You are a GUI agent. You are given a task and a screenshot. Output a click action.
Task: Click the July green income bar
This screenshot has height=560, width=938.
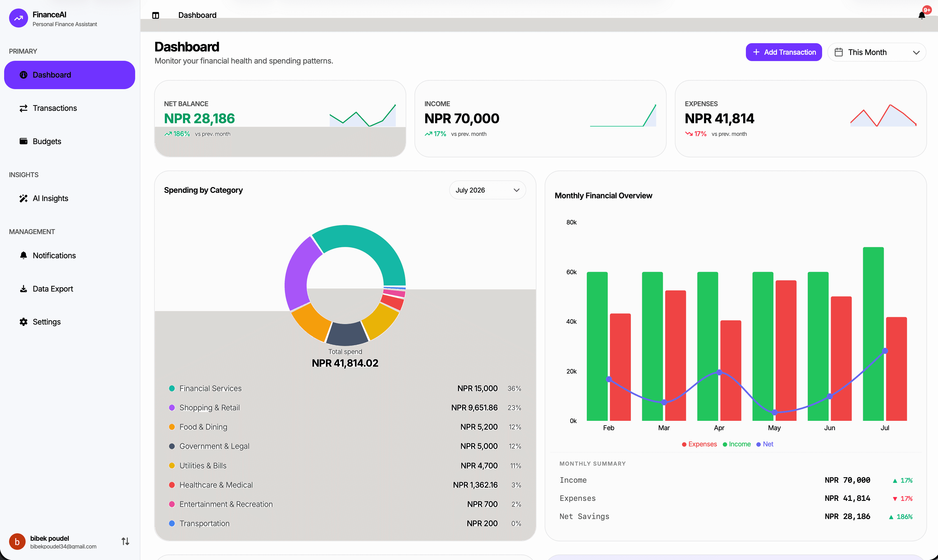pos(873,334)
